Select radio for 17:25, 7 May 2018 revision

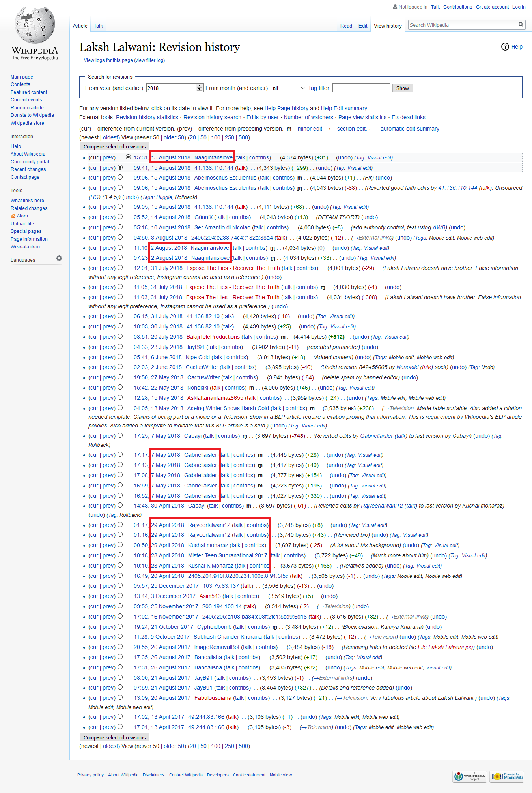(120, 435)
